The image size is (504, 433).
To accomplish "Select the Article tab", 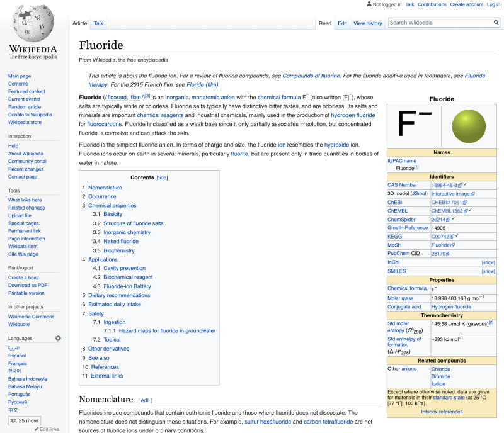I will pos(80,23).
